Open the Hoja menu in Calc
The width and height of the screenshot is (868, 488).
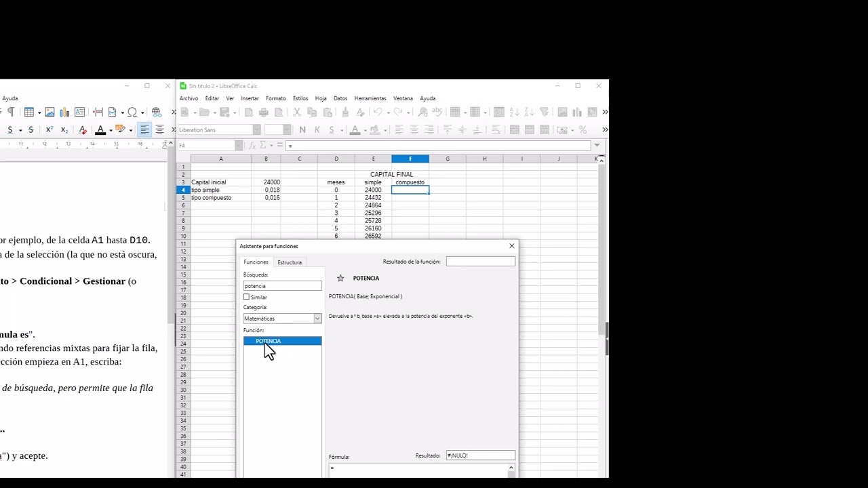point(321,98)
